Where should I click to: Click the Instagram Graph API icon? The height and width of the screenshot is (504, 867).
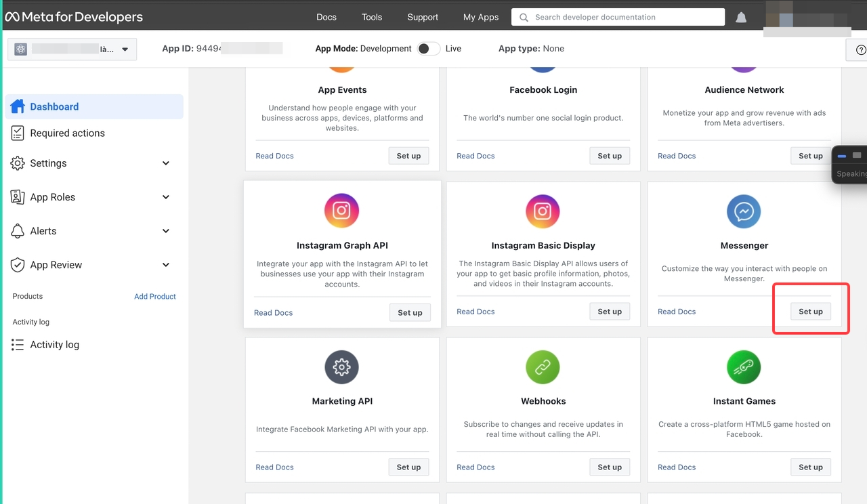pos(341,211)
